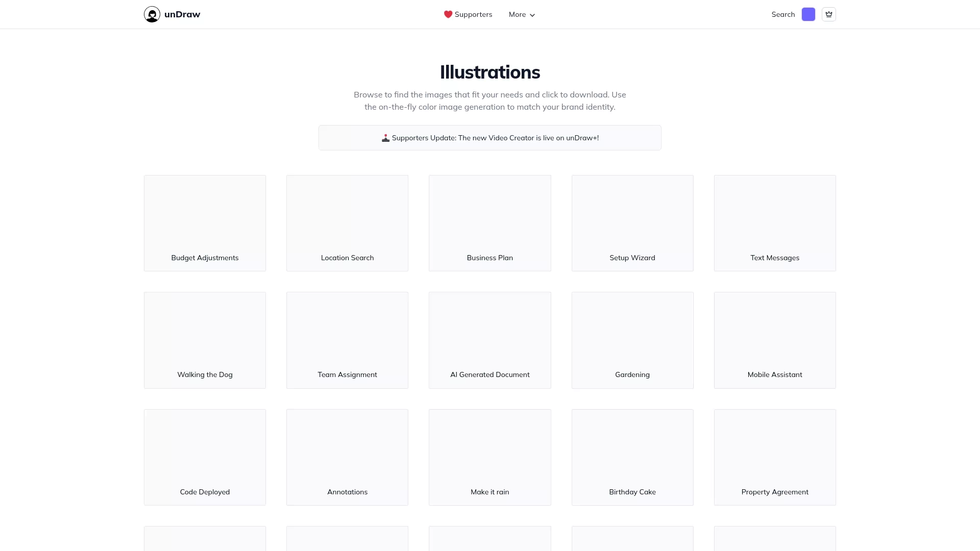Click the unDraw brand name text

(182, 14)
